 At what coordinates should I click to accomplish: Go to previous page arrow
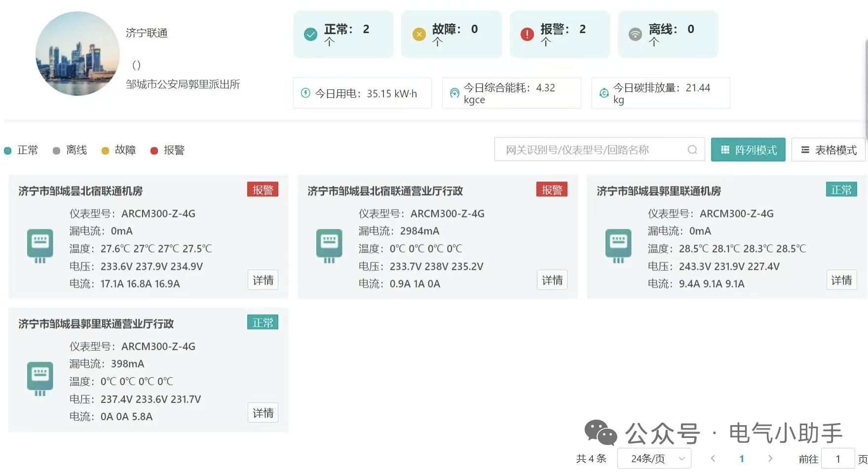[x=713, y=458]
